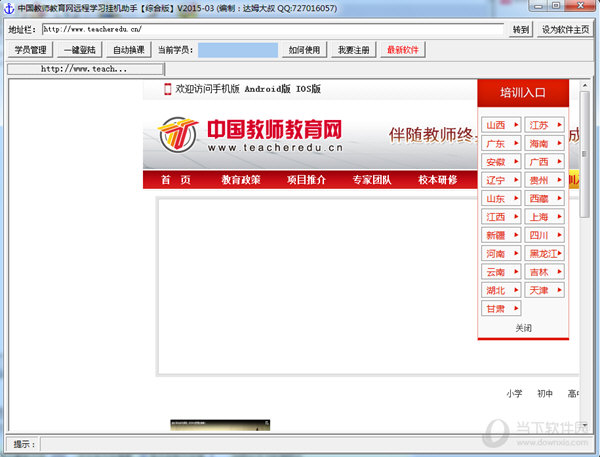Click the dark video thumbnail at bottom
Screen dimensions: 600x457
click(x=220, y=425)
